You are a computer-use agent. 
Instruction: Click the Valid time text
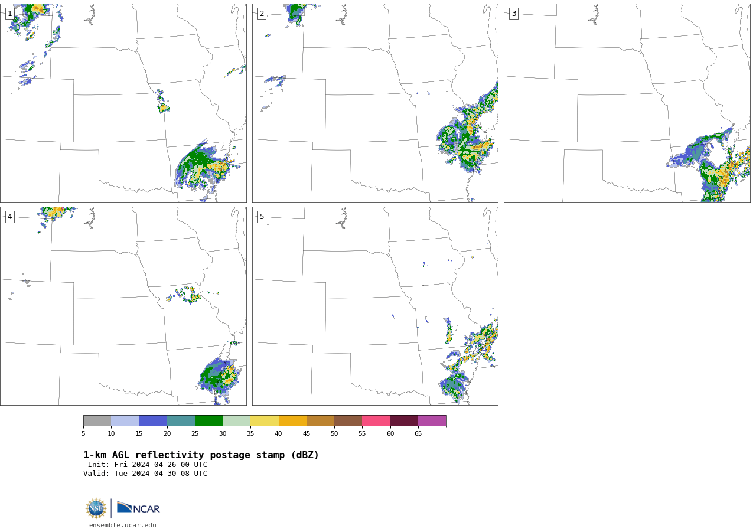(x=145, y=474)
